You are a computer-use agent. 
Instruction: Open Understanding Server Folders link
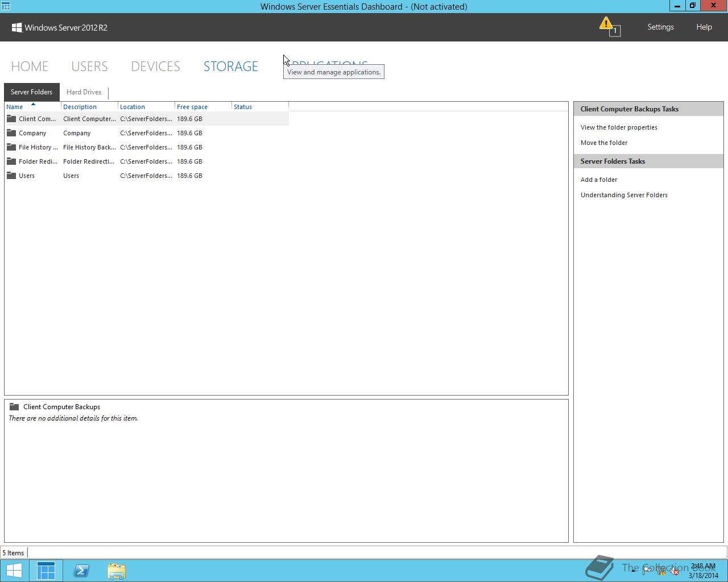pos(624,195)
